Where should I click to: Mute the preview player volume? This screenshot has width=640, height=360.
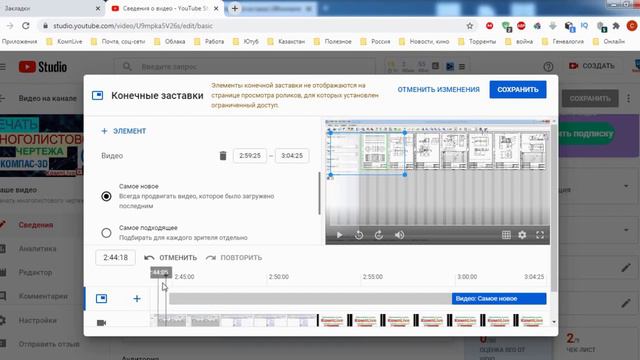click(399, 235)
